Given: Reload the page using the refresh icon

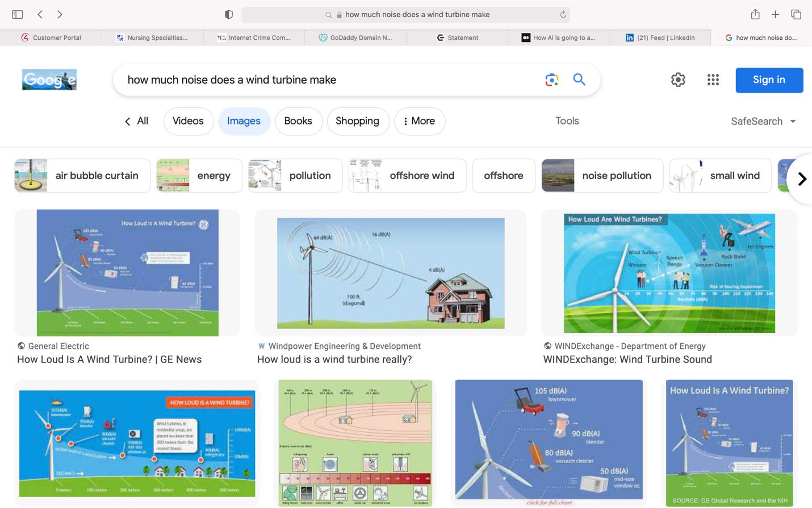Looking at the screenshot, I should pos(563,15).
